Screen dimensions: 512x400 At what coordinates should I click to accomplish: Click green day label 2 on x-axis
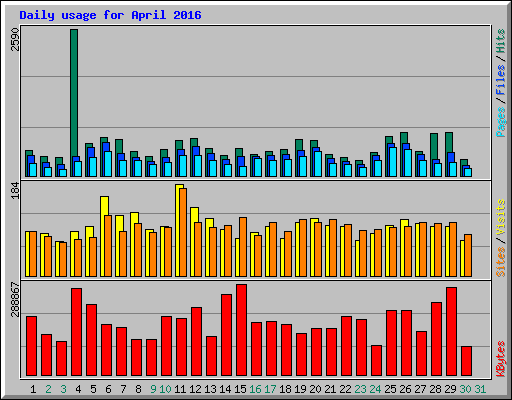[x=48, y=389]
